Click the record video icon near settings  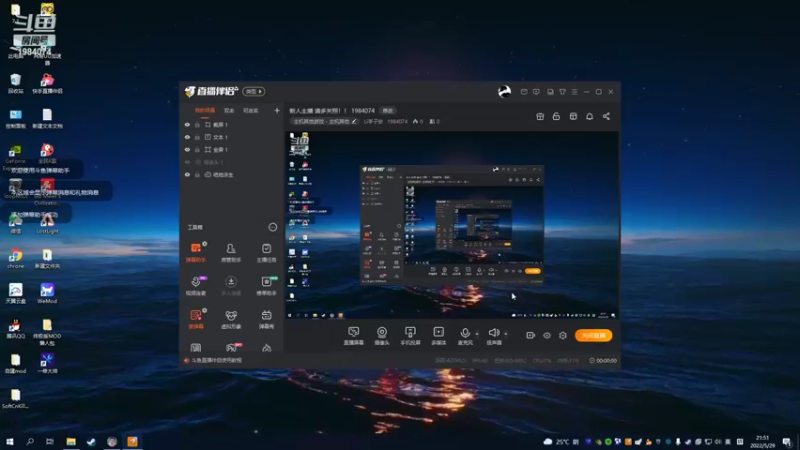(x=531, y=336)
